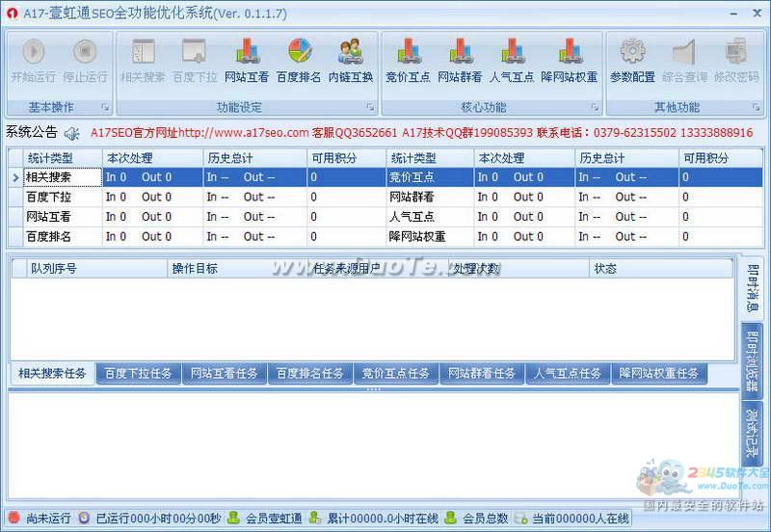Viewport: 771px width, 532px height.
Task: Switch to the 百度下拉任务 tab
Action: (138, 374)
